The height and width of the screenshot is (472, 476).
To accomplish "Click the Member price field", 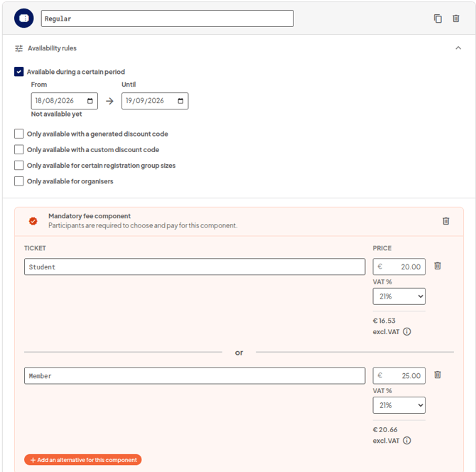I will [399, 375].
